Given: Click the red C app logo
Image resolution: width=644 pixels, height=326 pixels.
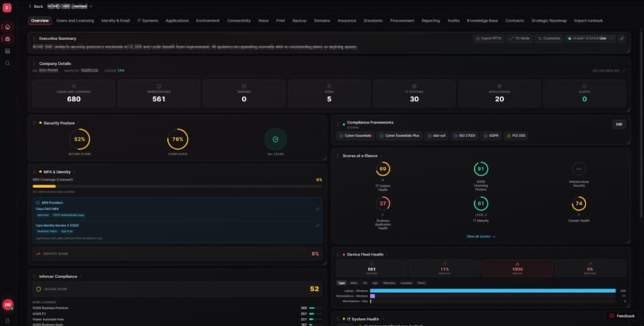Looking at the screenshot, I should (8, 8).
